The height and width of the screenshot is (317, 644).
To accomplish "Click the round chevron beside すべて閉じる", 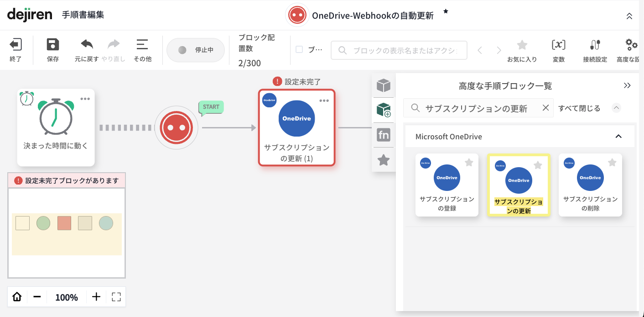I will coord(617,108).
